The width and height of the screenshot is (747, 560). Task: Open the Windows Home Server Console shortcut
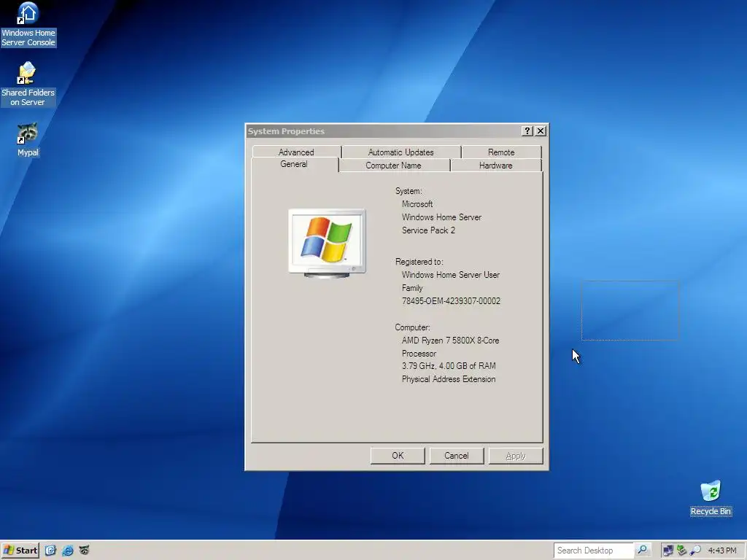(28, 25)
